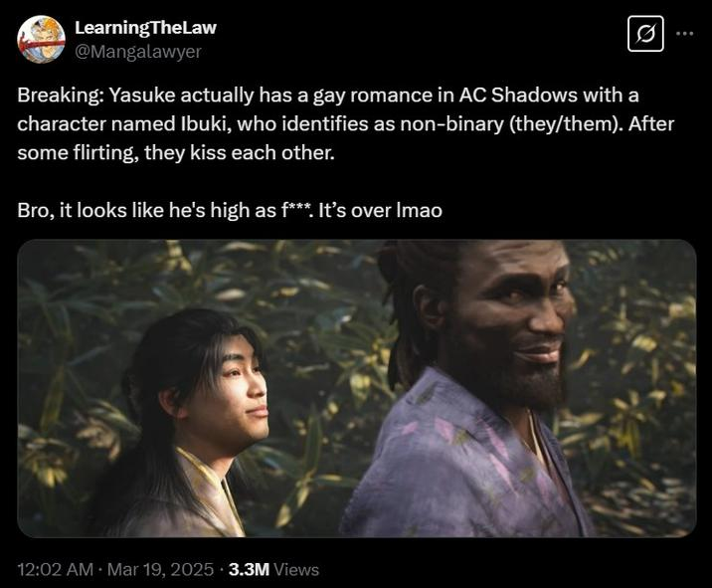Click the "It's over lmao" text
The image size is (712, 588).
pyautogui.click(x=380, y=210)
